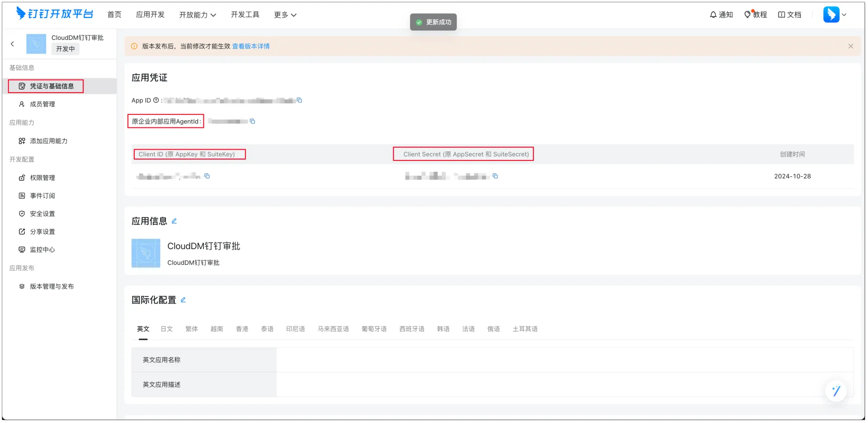
Task: Open the floating assistant wand icon
Action: click(836, 390)
